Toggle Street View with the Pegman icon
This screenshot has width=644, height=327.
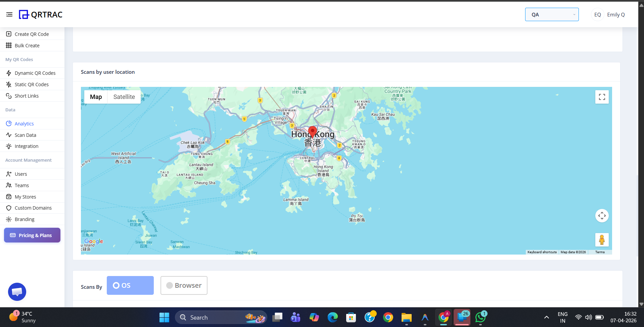601,239
